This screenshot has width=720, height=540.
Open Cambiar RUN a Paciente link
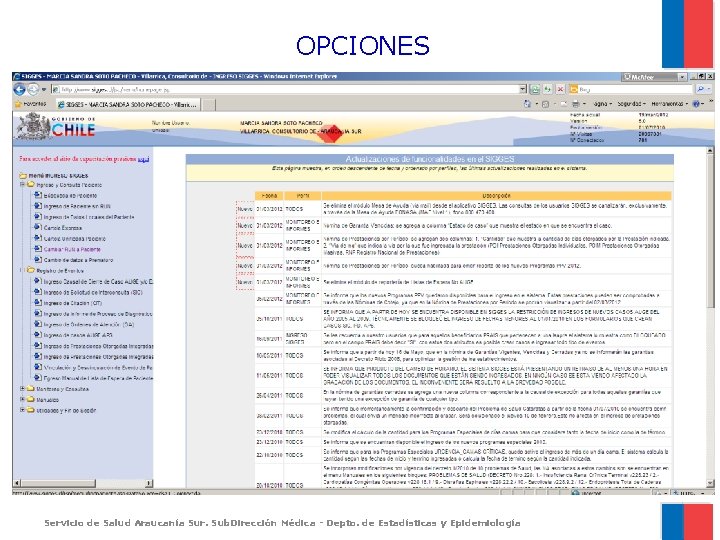coord(72,249)
